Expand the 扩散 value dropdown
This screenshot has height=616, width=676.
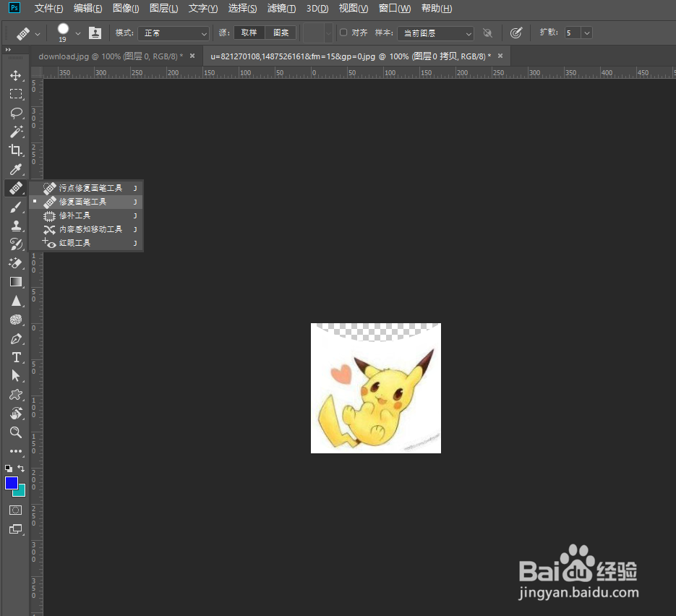click(x=587, y=33)
